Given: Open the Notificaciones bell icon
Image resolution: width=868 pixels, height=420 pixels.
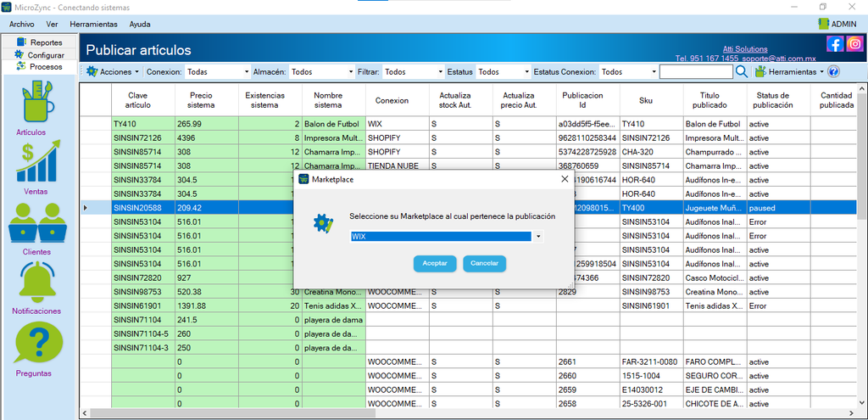Looking at the screenshot, I should tap(37, 282).
